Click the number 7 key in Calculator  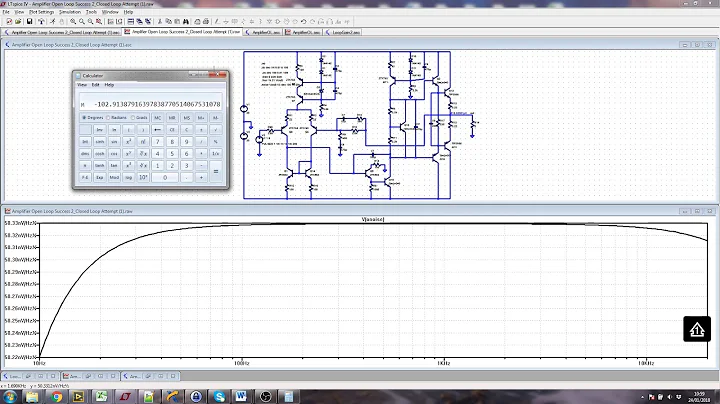click(x=158, y=141)
